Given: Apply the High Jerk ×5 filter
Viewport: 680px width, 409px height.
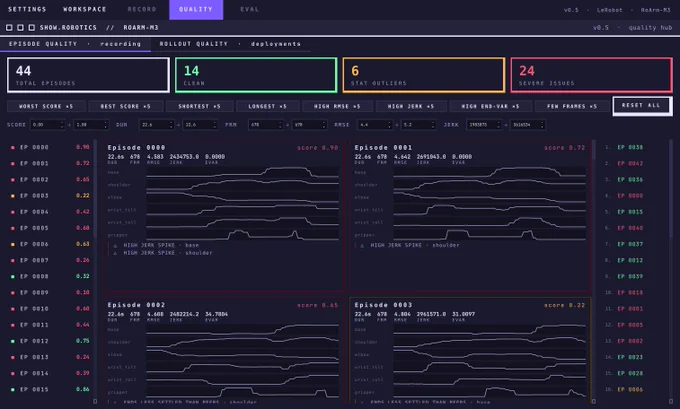Looking at the screenshot, I should point(411,106).
